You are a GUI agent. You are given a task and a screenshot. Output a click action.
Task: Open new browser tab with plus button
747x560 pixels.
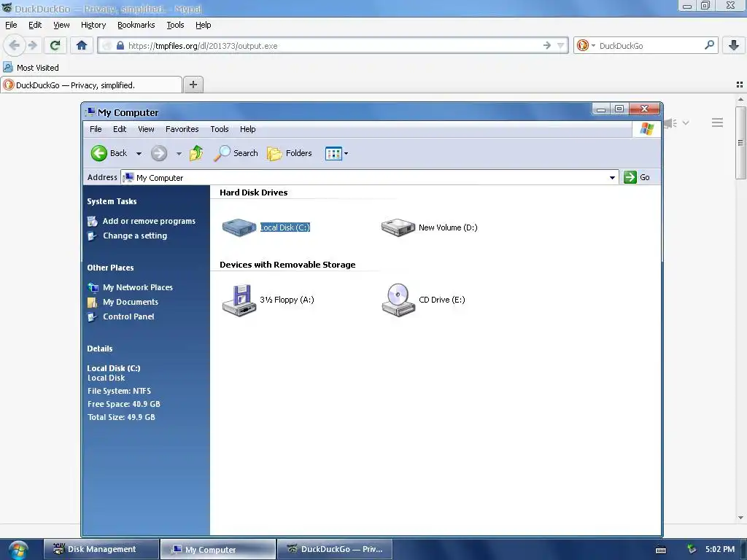pos(193,85)
